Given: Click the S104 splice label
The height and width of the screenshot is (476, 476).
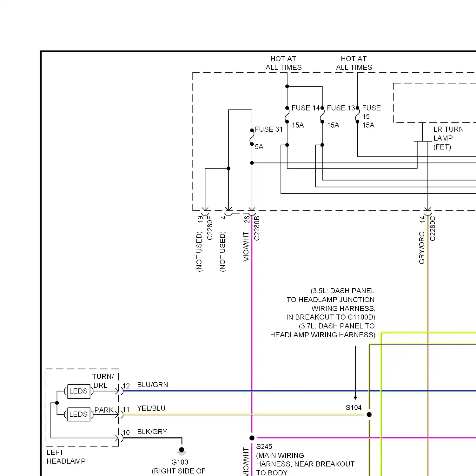Looking at the screenshot, I should [x=354, y=407].
